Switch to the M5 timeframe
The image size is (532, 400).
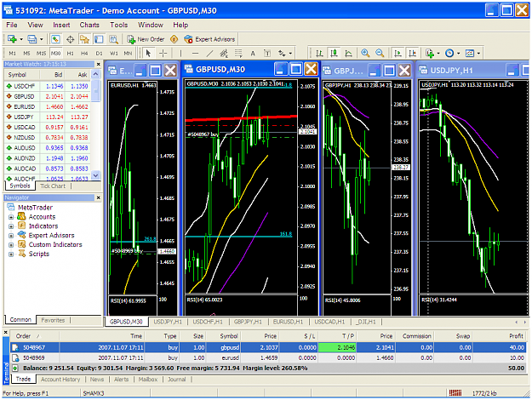[x=26, y=54]
